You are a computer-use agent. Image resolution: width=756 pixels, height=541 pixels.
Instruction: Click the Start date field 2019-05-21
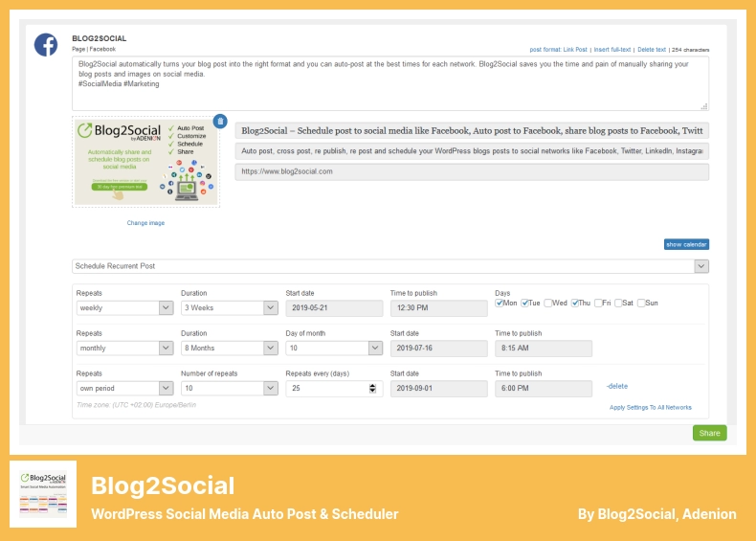[334, 308]
